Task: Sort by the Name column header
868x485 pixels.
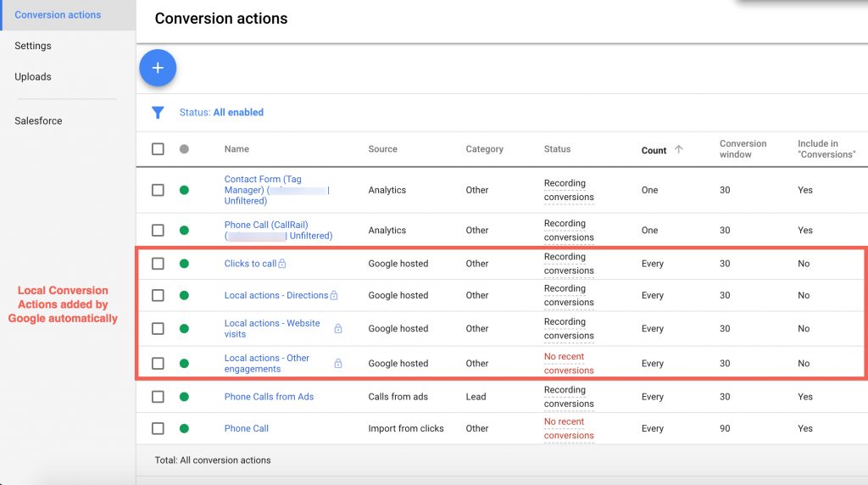Action: click(x=236, y=149)
